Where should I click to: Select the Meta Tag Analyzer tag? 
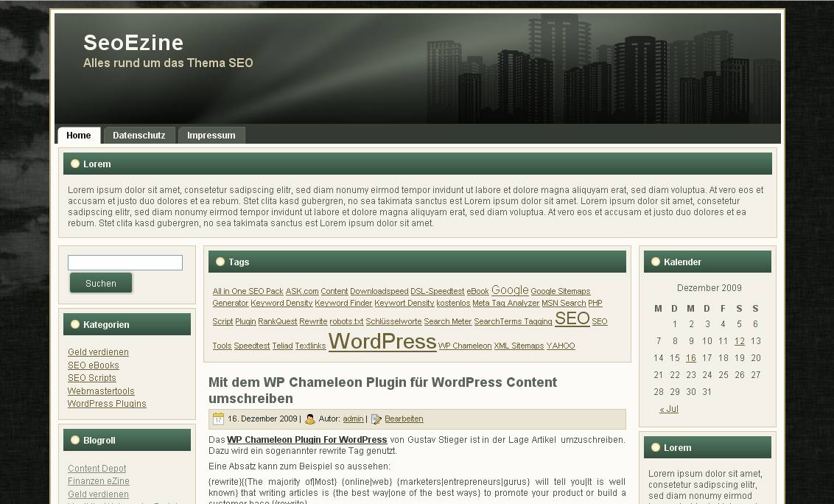pos(506,303)
